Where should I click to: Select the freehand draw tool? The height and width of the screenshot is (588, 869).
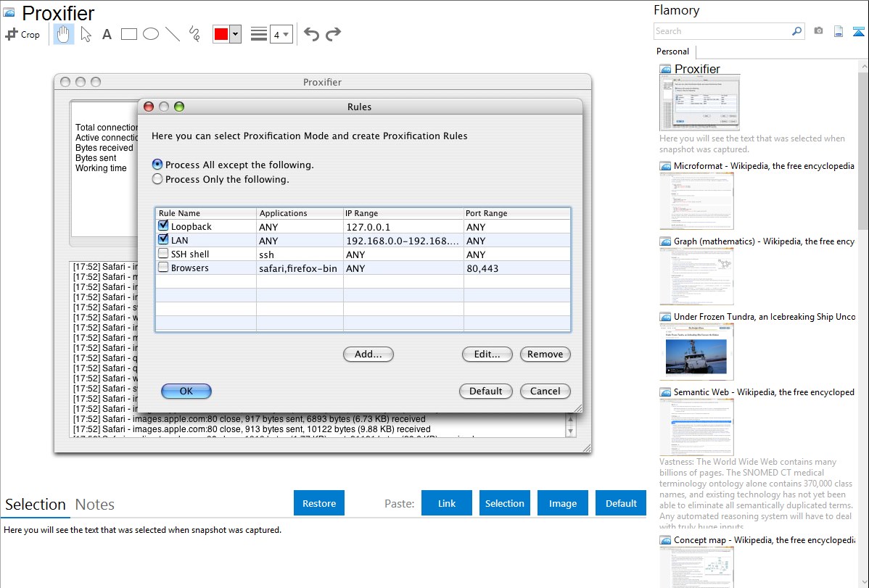[x=194, y=34]
